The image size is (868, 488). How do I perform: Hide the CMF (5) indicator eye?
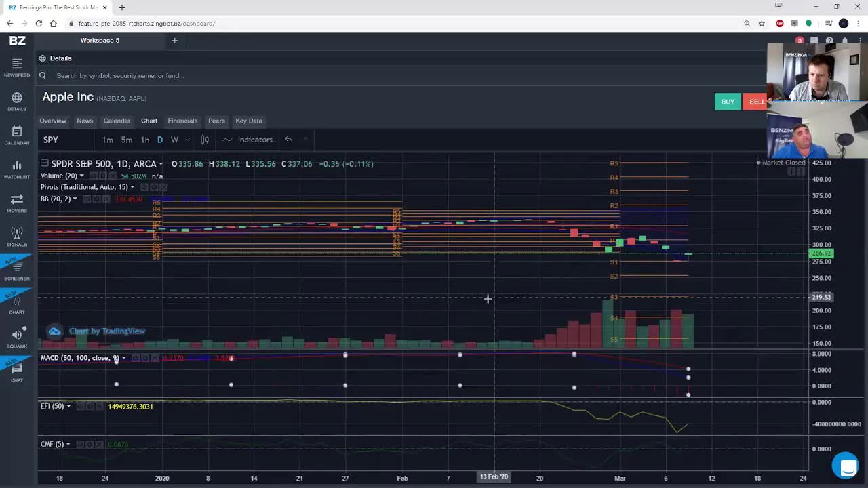pyautogui.click(x=80, y=444)
